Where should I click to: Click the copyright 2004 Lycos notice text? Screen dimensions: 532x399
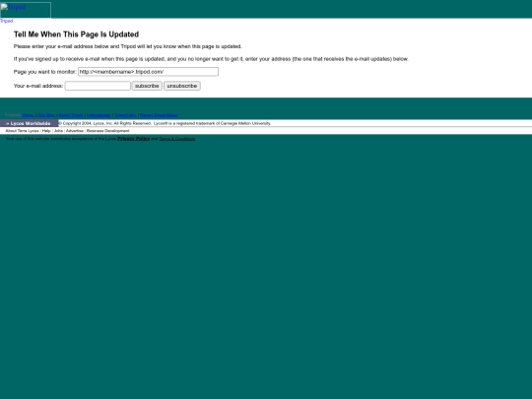[165, 123]
